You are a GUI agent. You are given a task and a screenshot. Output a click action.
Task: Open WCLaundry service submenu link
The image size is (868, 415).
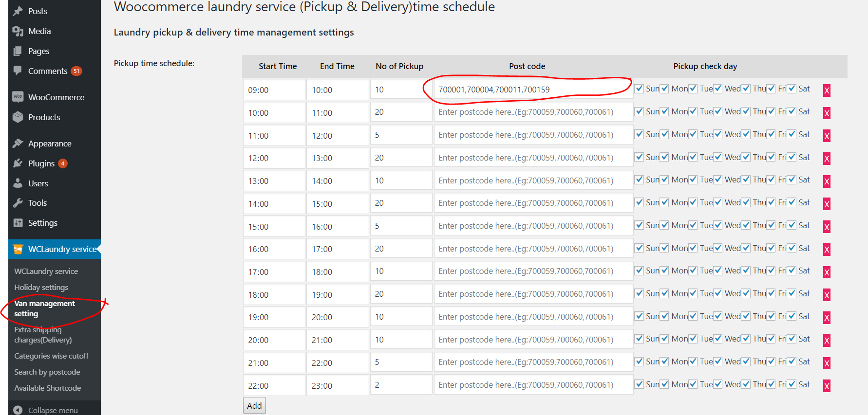coord(46,271)
